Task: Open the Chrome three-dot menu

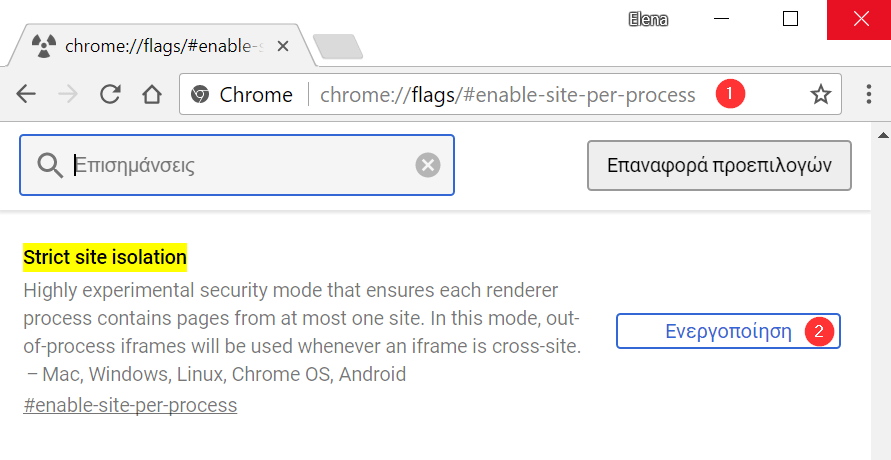Action: [x=868, y=94]
